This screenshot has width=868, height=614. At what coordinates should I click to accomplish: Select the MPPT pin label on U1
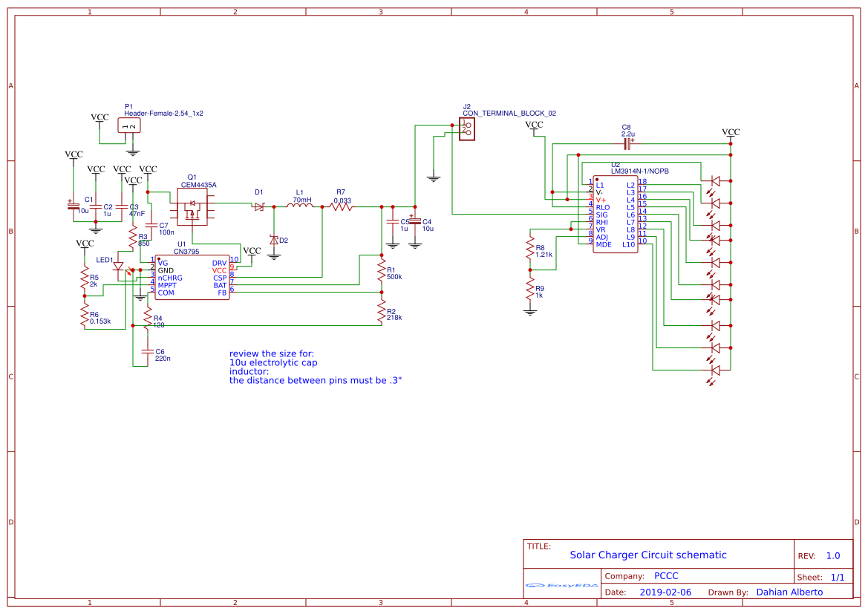click(x=166, y=285)
